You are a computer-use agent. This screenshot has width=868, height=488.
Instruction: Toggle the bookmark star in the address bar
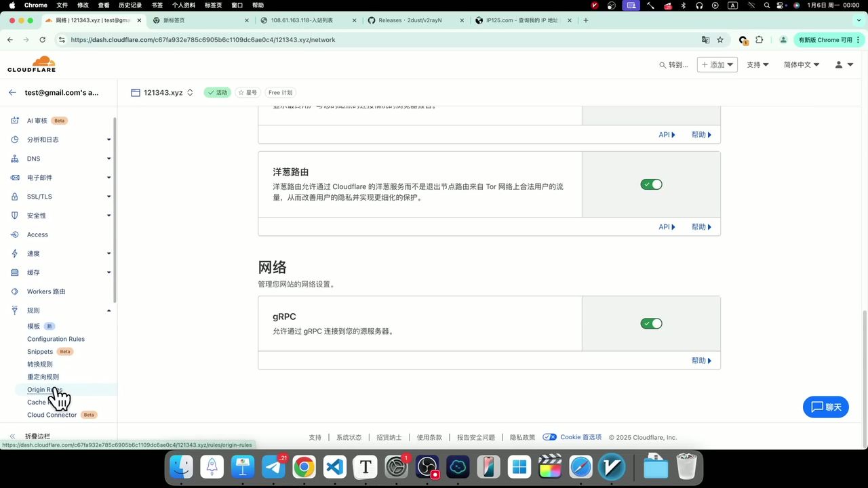[722, 39]
